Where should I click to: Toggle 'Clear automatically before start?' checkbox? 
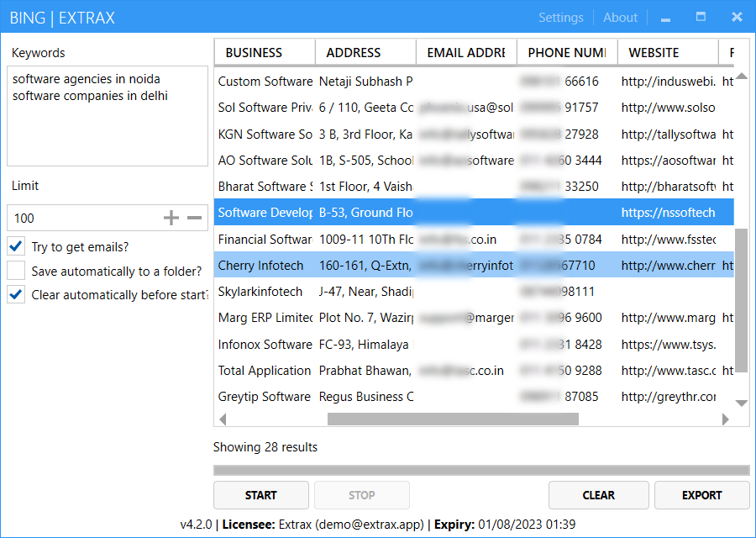(16, 294)
